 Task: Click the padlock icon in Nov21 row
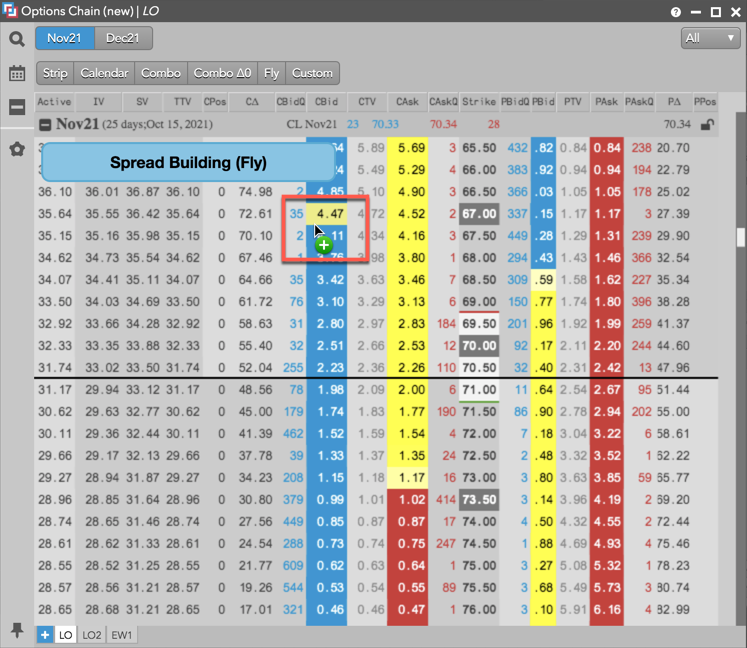coord(708,125)
